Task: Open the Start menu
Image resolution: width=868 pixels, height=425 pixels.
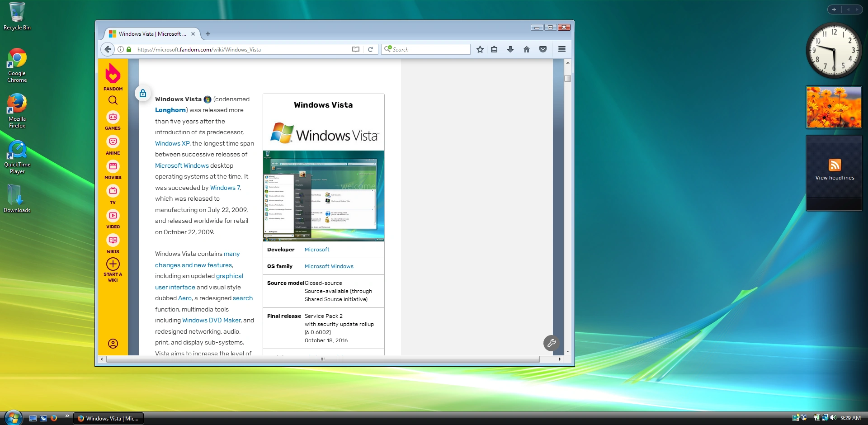Action: point(12,418)
